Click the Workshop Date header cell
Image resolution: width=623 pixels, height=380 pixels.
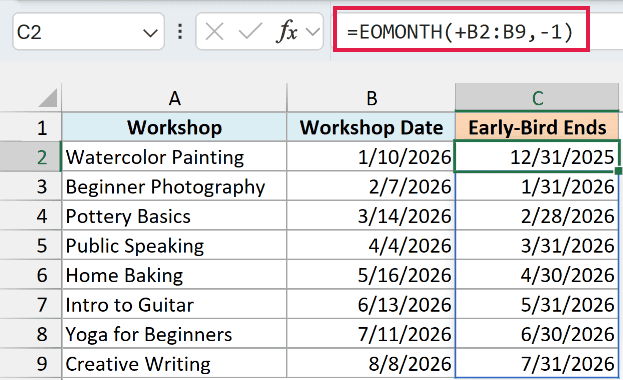point(371,128)
